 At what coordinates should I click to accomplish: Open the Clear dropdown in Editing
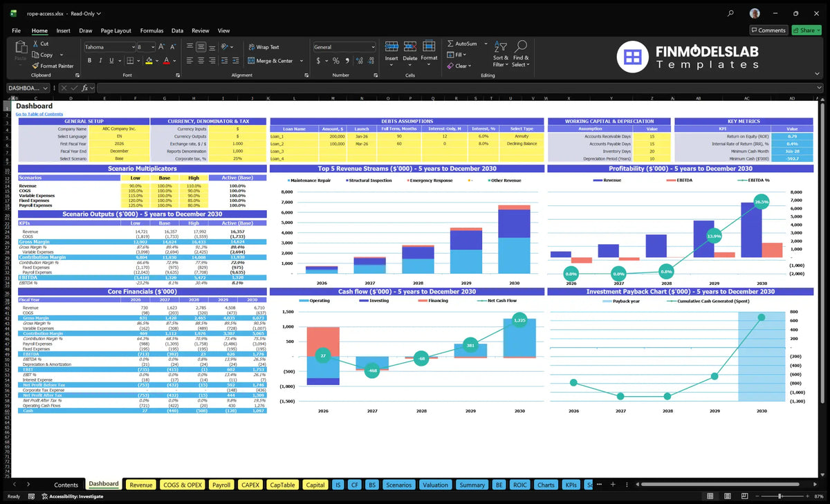459,66
